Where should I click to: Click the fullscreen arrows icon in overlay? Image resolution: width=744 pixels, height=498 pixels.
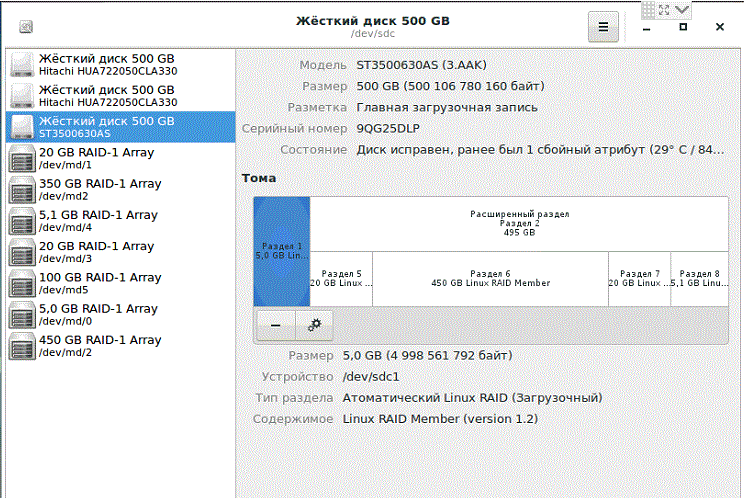click(664, 9)
